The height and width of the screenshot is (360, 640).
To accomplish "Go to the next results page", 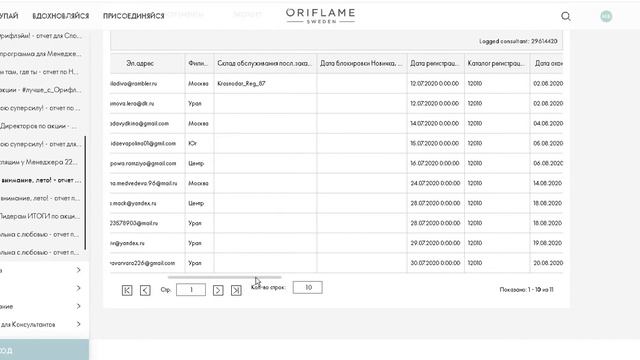I will (218, 290).
